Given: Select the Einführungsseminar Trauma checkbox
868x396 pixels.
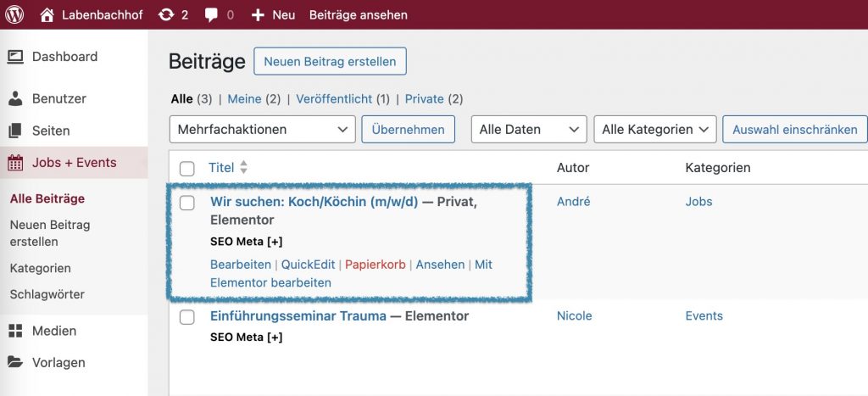Looking at the screenshot, I should pyautogui.click(x=187, y=317).
